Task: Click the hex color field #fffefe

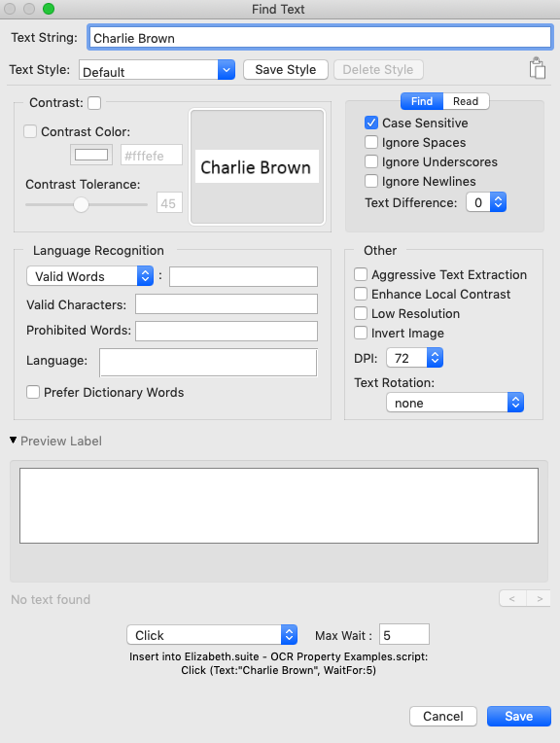Action: (x=151, y=155)
